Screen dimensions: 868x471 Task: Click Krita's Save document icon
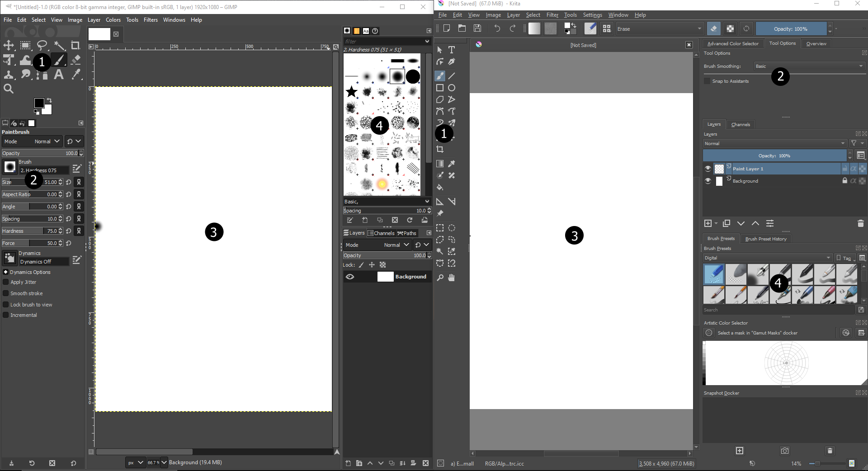coord(477,28)
